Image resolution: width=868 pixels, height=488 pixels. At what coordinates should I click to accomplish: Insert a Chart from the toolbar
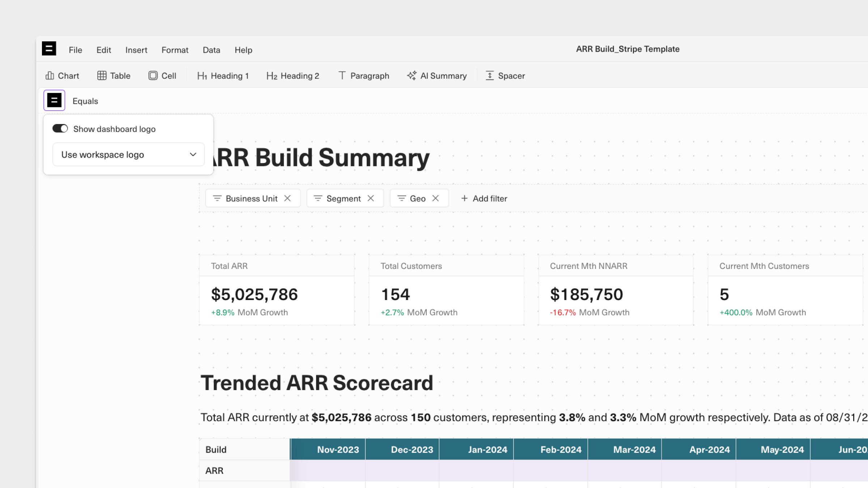click(x=62, y=76)
